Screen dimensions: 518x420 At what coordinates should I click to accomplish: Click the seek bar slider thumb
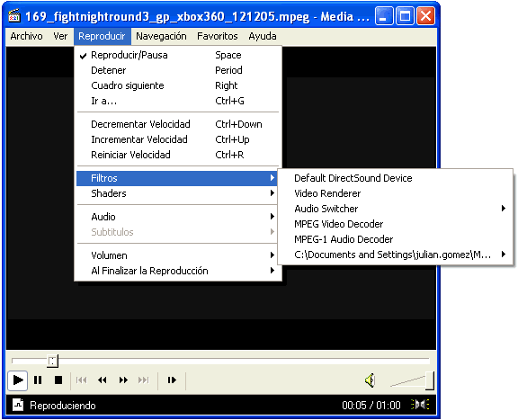[52, 361]
